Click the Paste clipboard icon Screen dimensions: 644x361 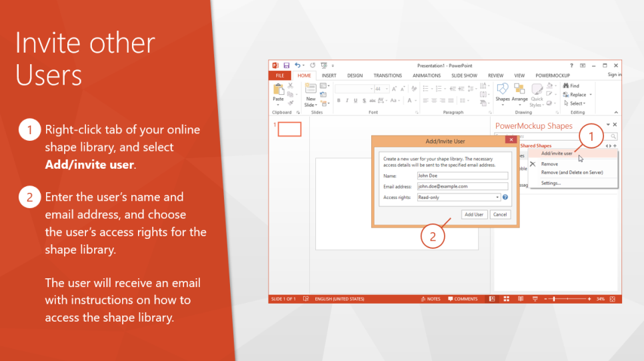click(x=279, y=89)
